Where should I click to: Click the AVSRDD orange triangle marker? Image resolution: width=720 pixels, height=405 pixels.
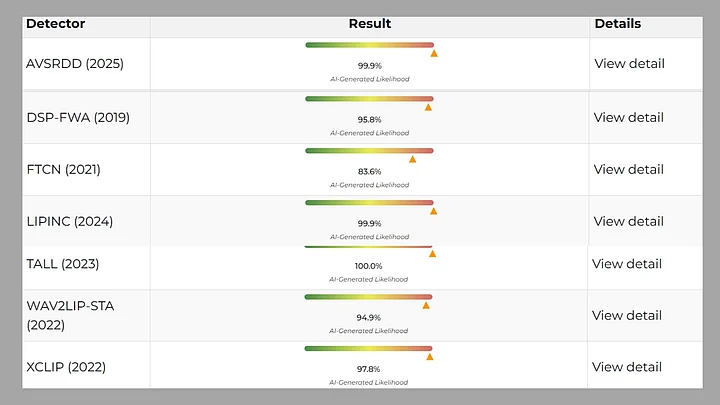(x=434, y=54)
